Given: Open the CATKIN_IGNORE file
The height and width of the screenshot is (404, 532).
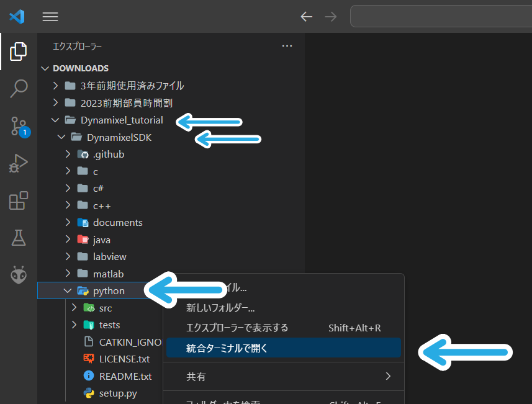Looking at the screenshot, I should pos(130,342).
